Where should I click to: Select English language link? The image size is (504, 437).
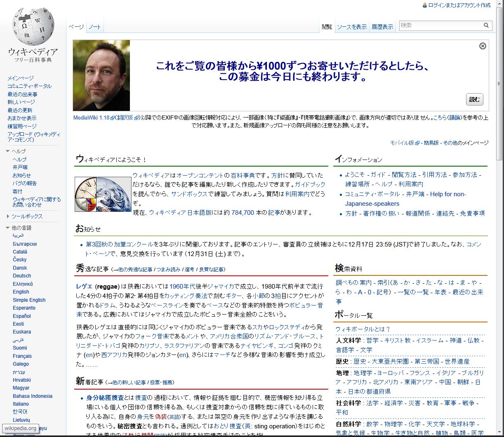click(x=21, y=292)
